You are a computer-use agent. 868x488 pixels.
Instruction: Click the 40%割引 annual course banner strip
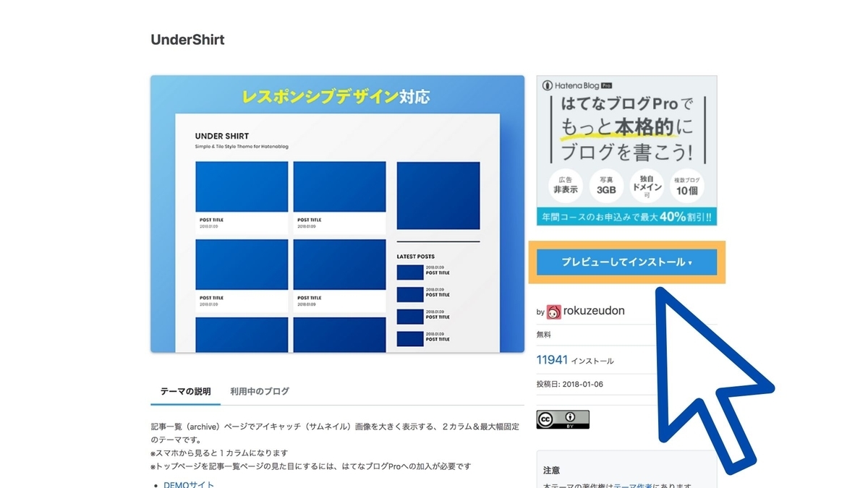pos(626,217)
